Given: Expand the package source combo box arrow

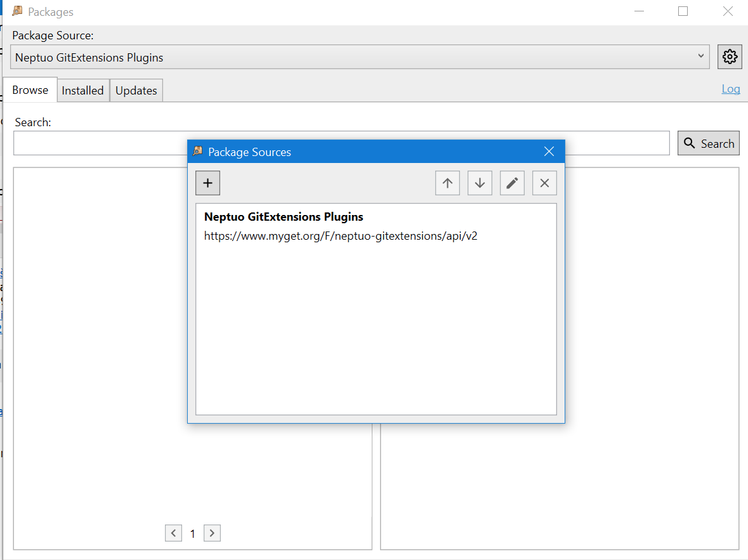Looking at the screenshot, I should point(700,56).
